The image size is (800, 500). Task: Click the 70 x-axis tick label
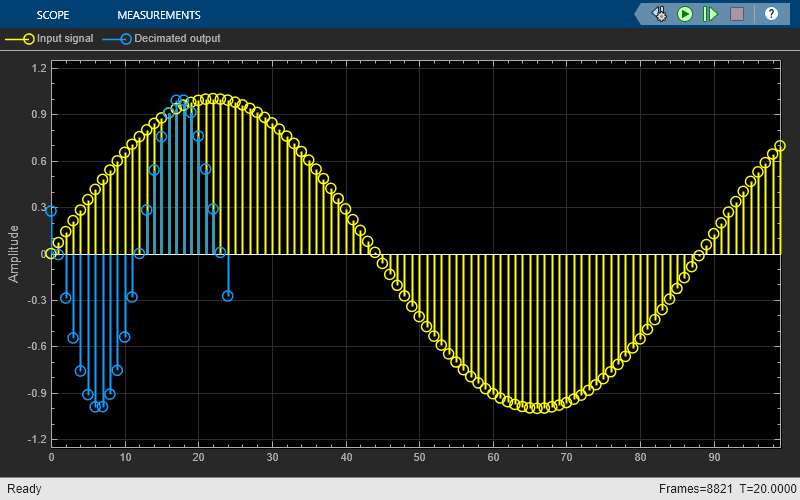coord(567,457)
